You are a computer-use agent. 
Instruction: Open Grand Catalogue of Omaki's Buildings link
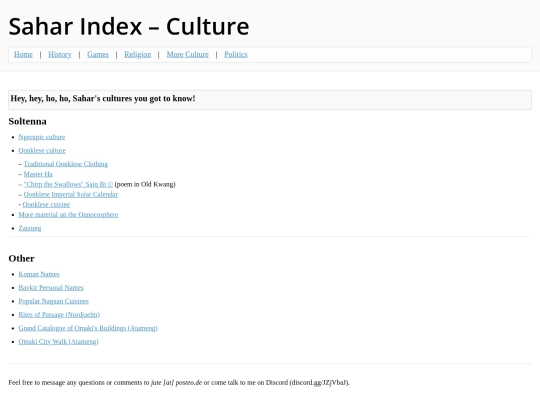pyautogui.click(x=88, y=328)
